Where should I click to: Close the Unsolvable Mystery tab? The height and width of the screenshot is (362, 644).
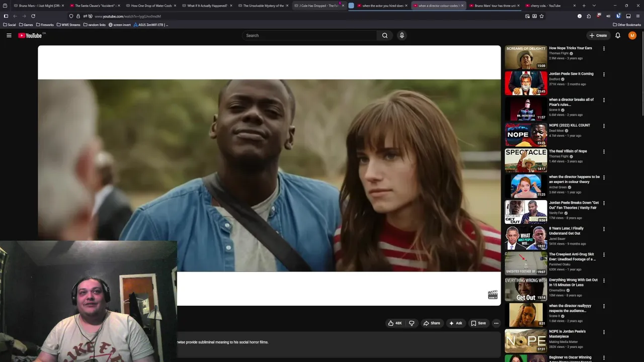coord(287,6)
